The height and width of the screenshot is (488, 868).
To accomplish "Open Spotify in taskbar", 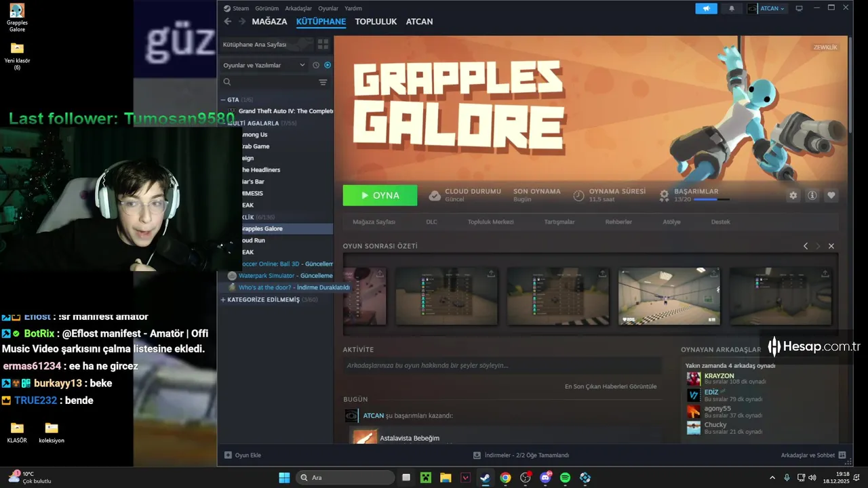I will 565,477.
